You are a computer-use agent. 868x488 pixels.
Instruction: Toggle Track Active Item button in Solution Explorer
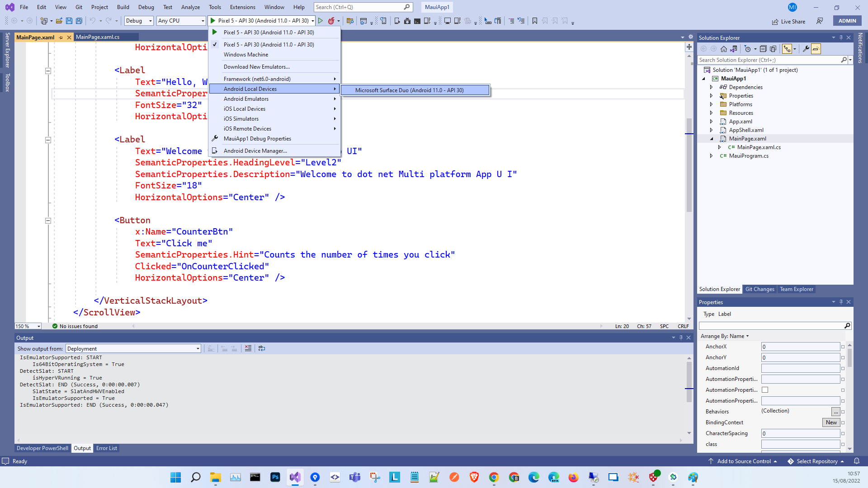787,49
